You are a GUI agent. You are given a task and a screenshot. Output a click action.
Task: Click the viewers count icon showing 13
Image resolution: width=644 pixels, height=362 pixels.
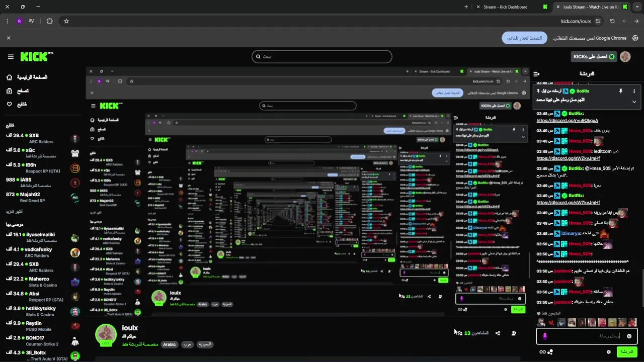pyautogui.click(x=459, y=333)
